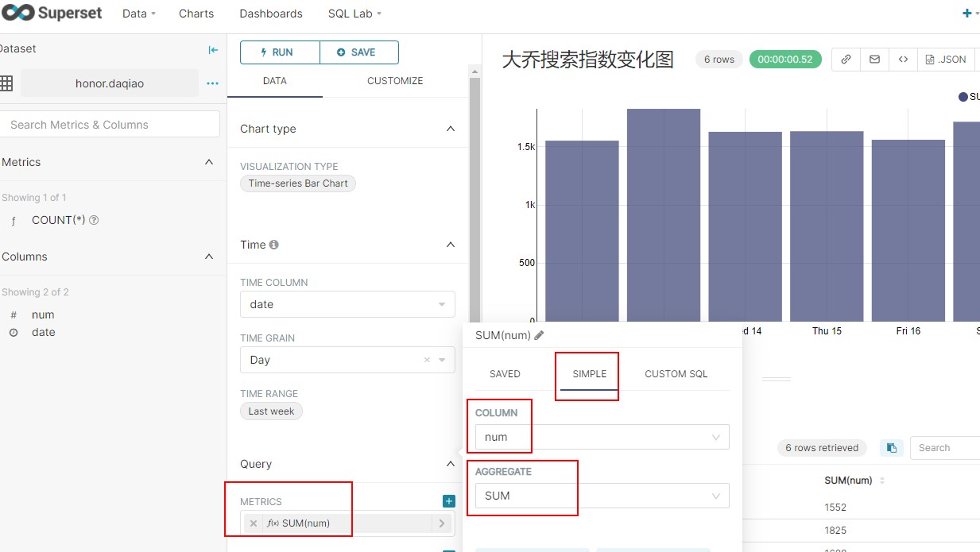Go to Dashboards page
Screen dimensions: 980x552
pos(271,14)
